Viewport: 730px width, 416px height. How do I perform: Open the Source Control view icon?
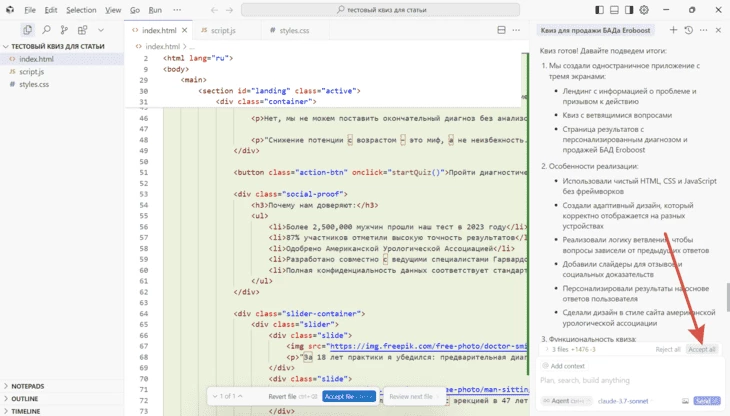(64, 30)
